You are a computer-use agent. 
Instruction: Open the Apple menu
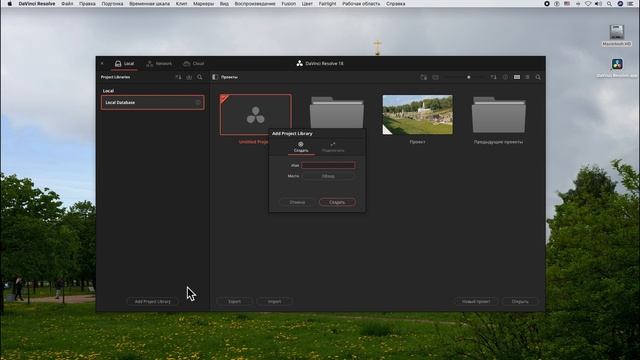(x=9, y=4)
